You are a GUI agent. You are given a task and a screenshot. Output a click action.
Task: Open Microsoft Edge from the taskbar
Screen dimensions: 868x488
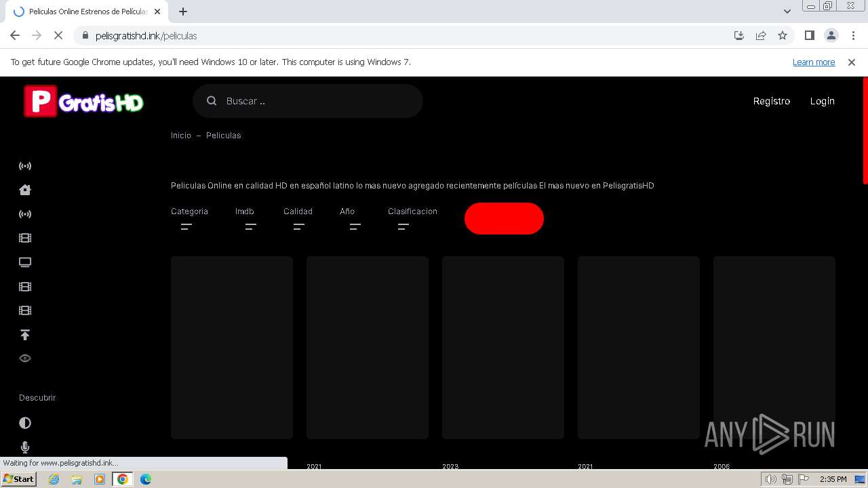[146, 479]
